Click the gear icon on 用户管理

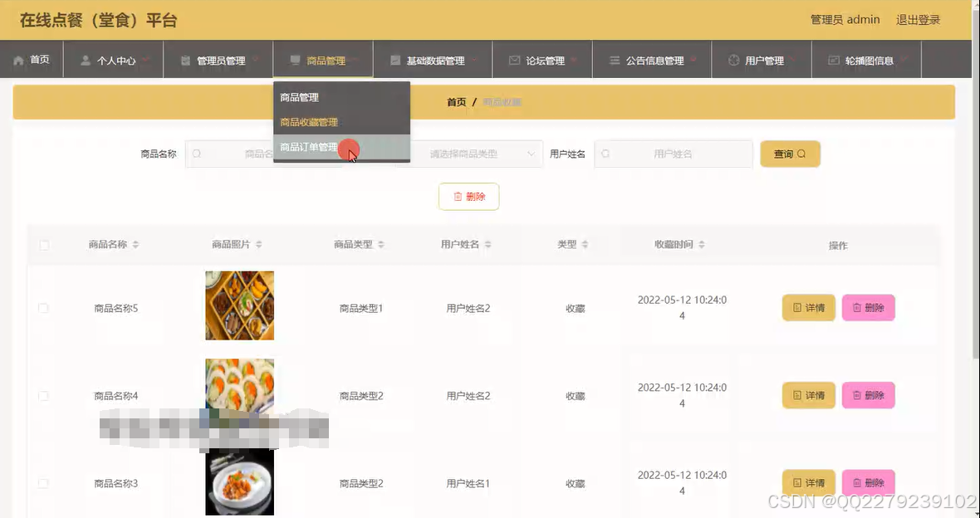tap(733, 59)
